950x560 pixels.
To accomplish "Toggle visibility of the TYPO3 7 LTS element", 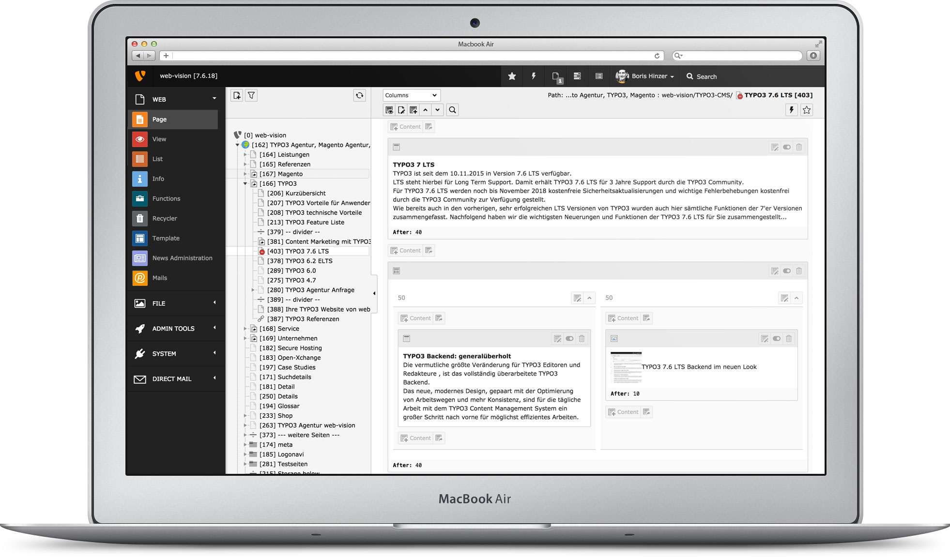I will point(787,147).
